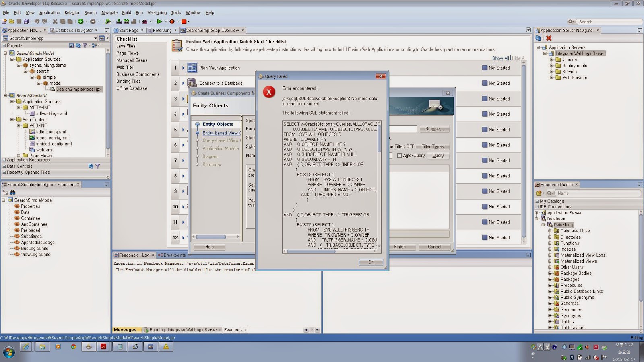Image resolution: width=644 pixels, height=362 pixels.
Task: Click the Make project build icon
Action: click(x=119, y=21)
